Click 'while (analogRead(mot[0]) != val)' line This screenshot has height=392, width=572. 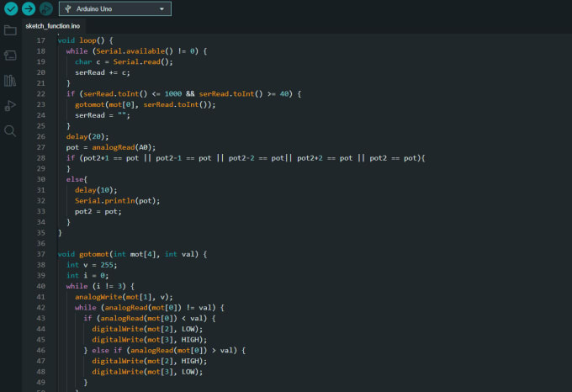pos(146,308)
